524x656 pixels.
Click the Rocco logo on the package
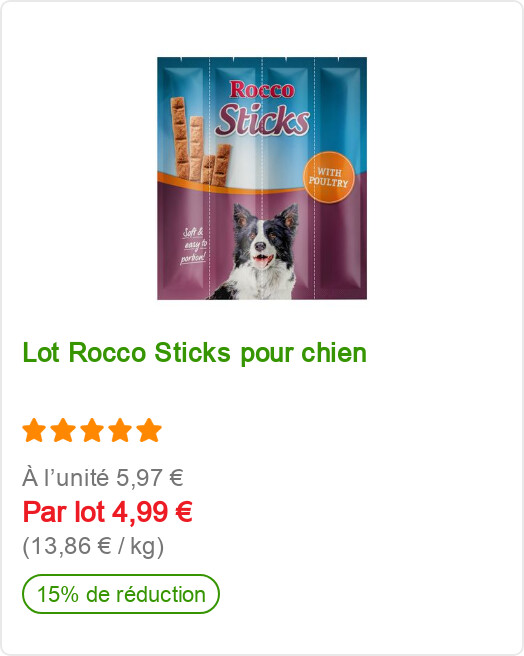click(262, 90)
